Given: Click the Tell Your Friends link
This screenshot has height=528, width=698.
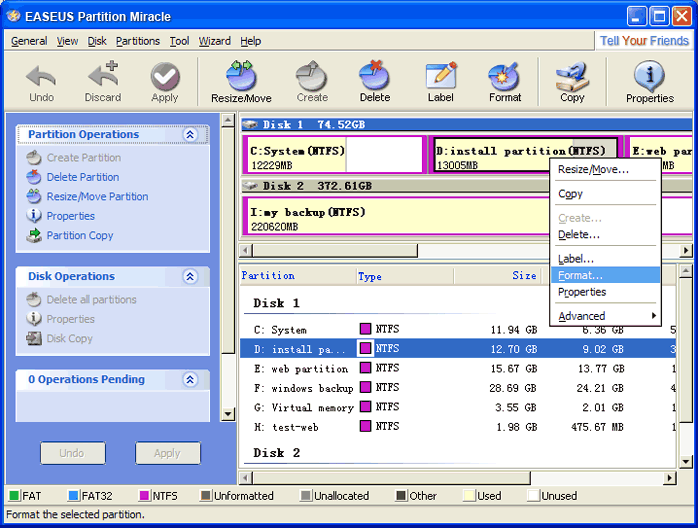Looking at the screenshot, I should (x=643, y=41).
